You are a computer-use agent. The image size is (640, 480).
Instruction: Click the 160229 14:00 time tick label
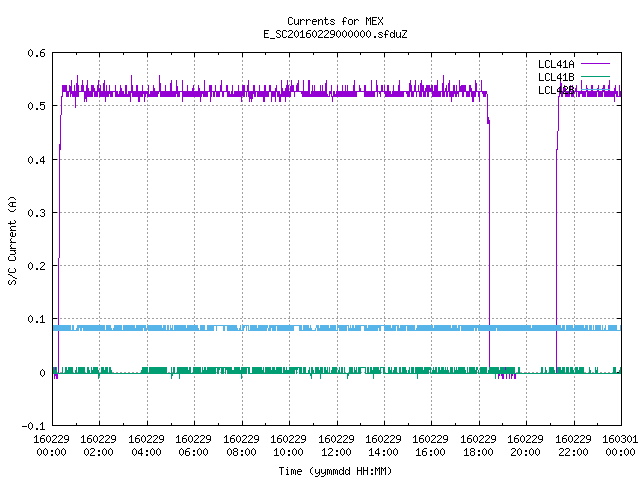[383, 446]
